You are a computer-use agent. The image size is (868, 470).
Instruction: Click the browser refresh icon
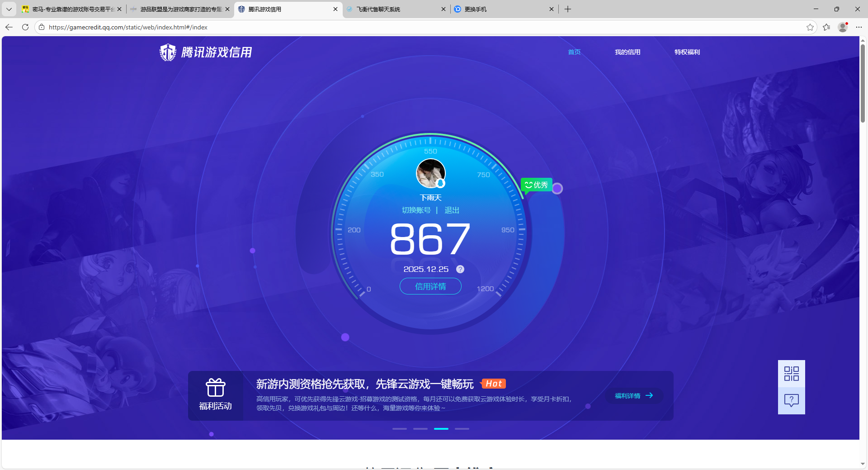click(x=25, y=27)
